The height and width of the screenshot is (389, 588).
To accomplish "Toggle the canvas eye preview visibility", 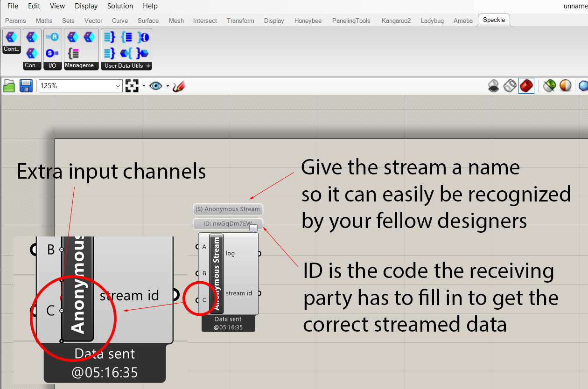I will 156,86.
